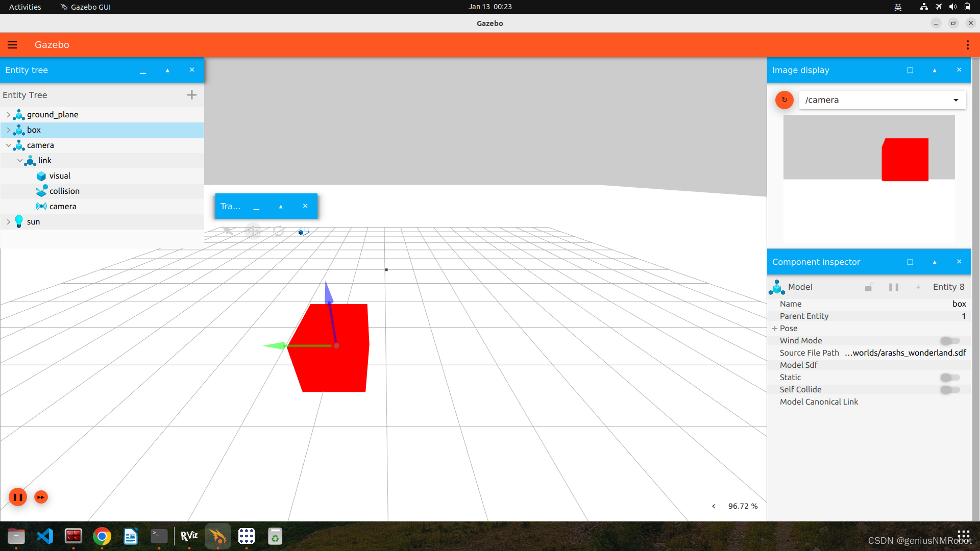Viewport: 980px width, 551px height.
Task: Pause updates in the Component inspector
Action: (893, 287)
